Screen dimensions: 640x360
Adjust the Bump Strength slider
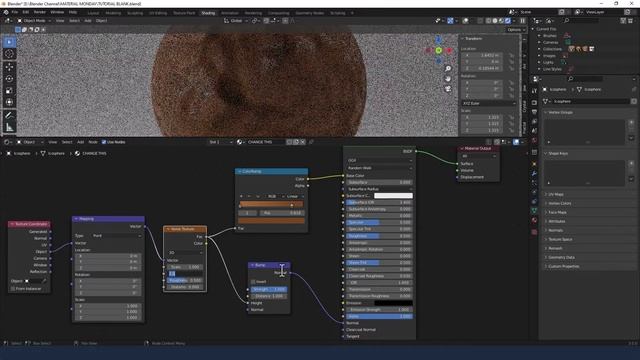point(269,289)
